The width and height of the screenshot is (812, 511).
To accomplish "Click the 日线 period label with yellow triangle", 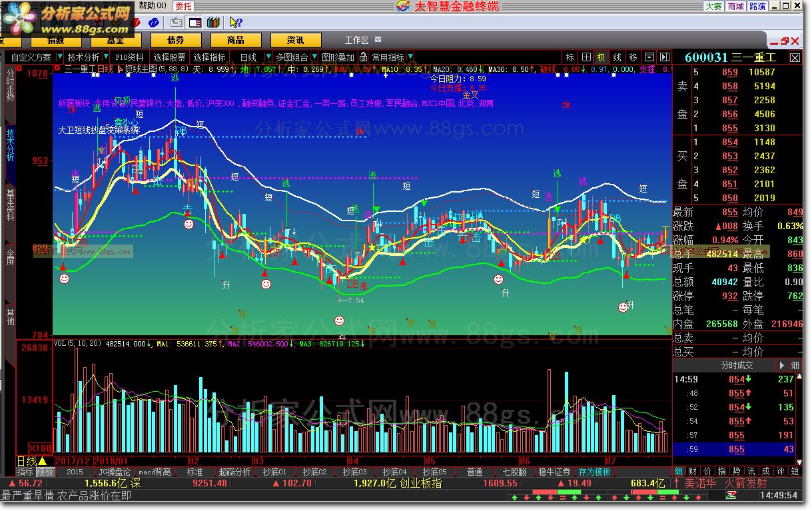I will pyautogui.click(x=31, y=460).
